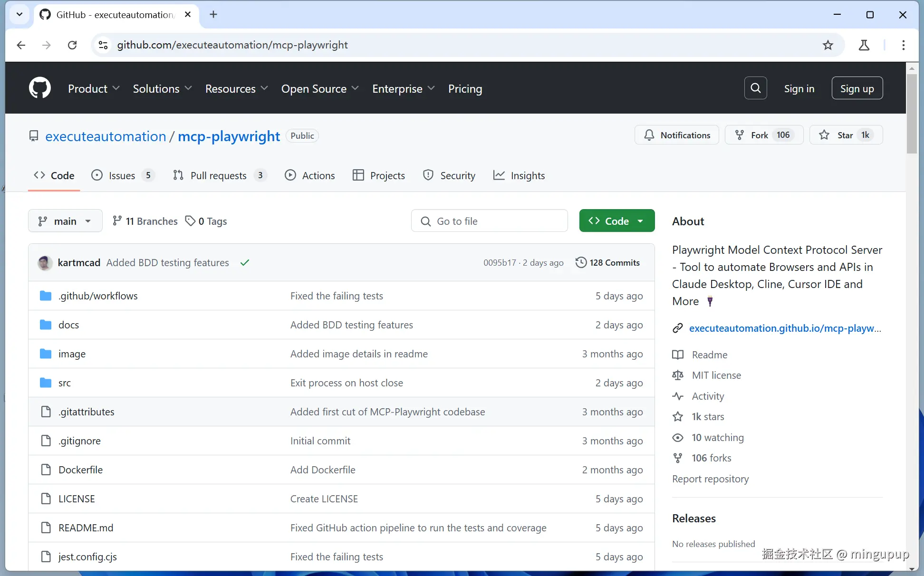The image size is (924, 576).
Task: Open the Chrome three-dot menu
Action: (903, 45)
